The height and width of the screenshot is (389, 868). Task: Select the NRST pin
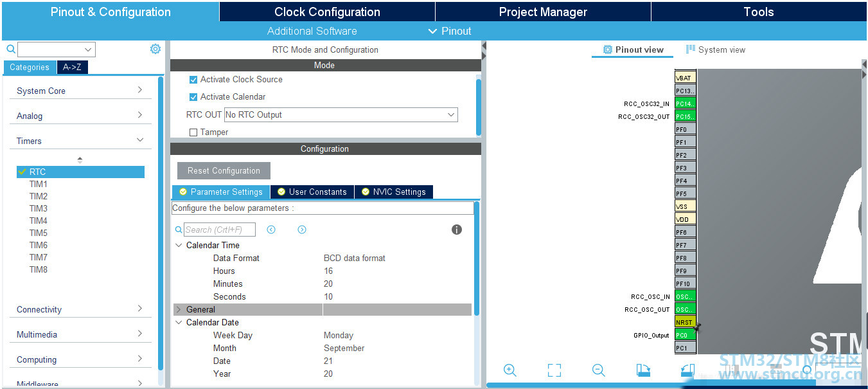686,322
